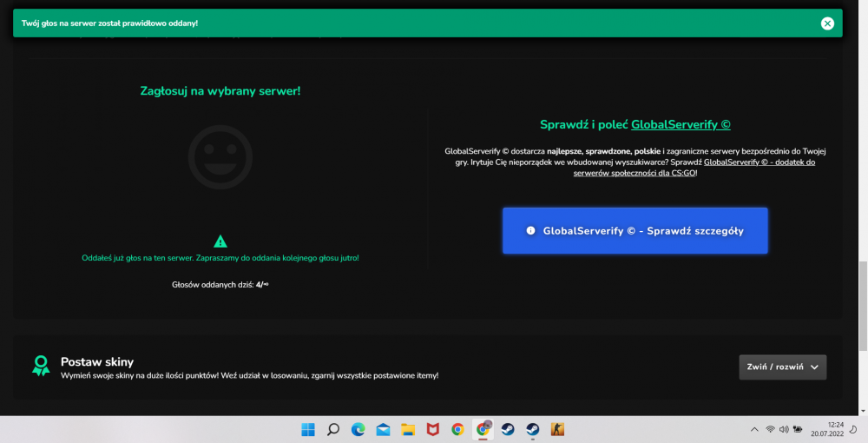868x443 pixels.
Task: Click the Steam icon next to CS:GO icon
Action: pos(533,429)
